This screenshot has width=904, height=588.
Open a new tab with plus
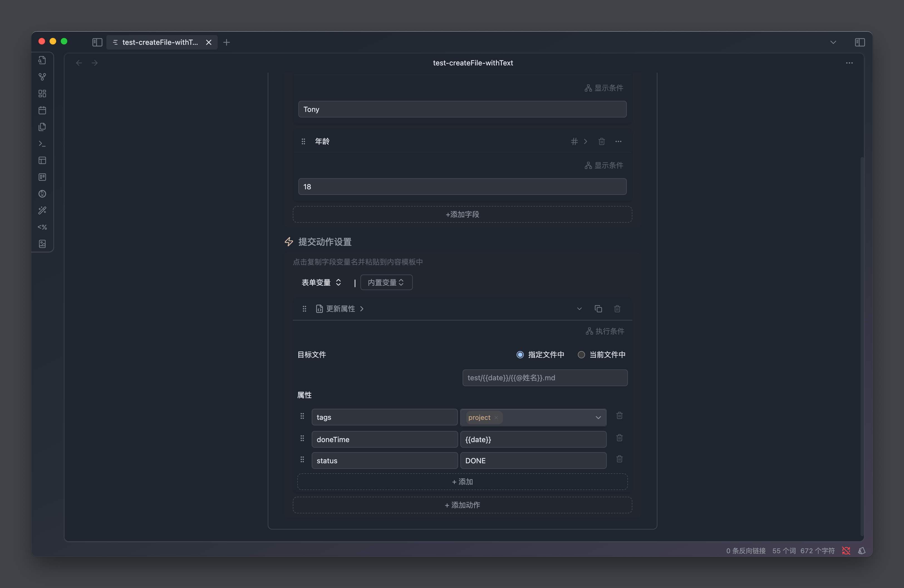click(x=226, y=42)
